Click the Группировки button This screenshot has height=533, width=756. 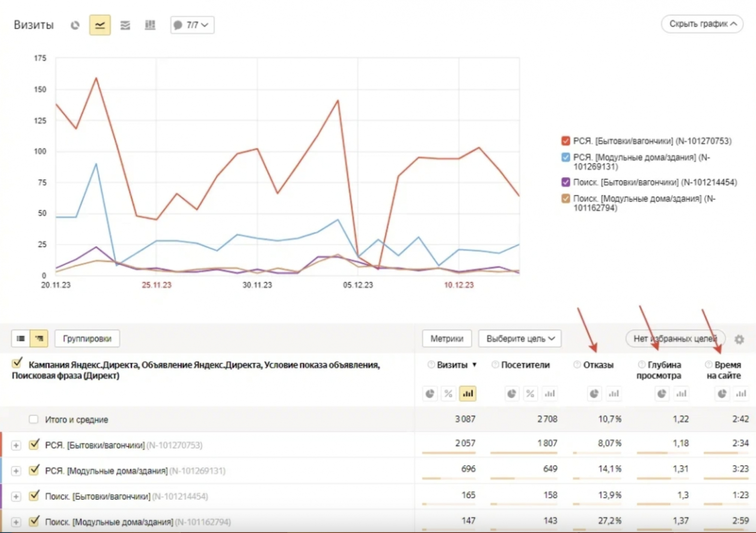tap(87, 339)
